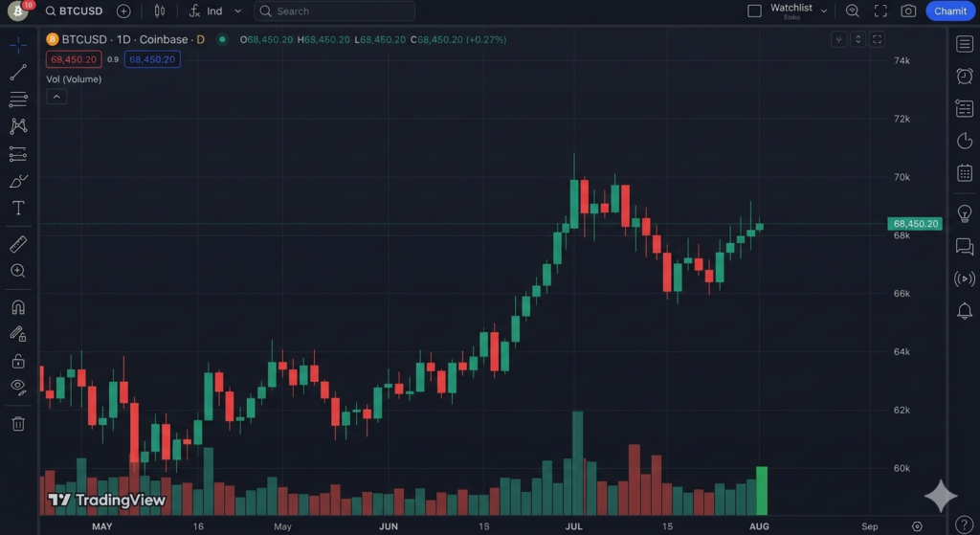Click the blue buy price 68,450.20
The width and height of the screenshot is (980, 535).
pos(152,59)
